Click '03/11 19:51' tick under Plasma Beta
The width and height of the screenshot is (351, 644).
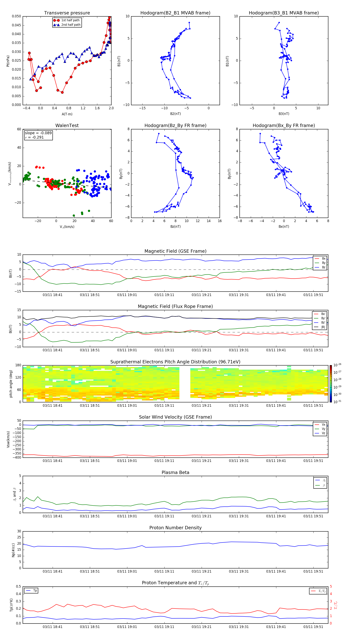[313, 516]
